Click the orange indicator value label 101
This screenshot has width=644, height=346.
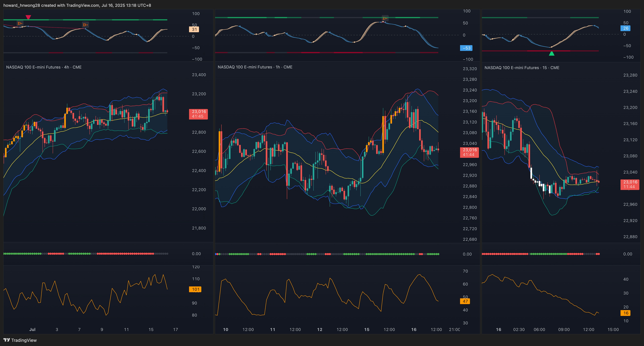pos(195,289)
